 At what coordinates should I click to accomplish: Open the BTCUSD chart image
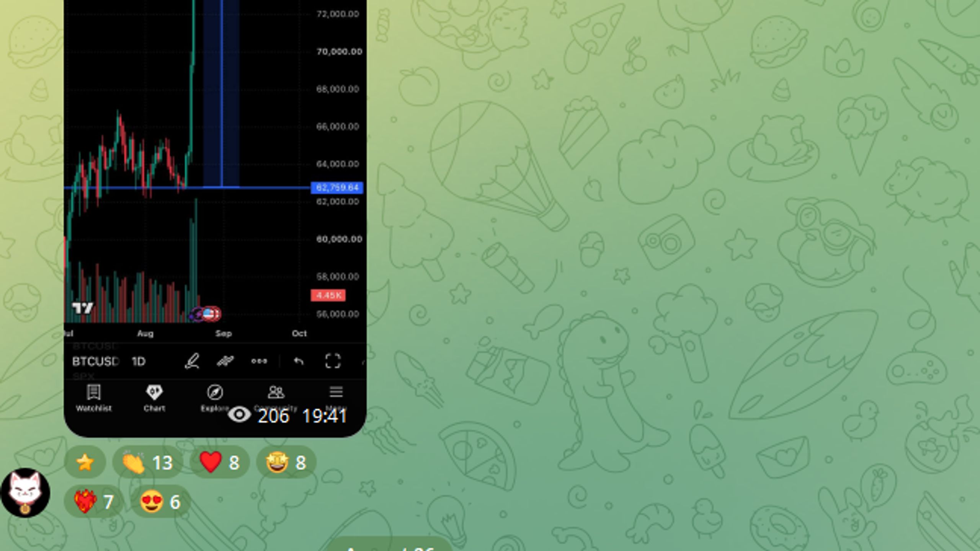click(x=215, y=218)
